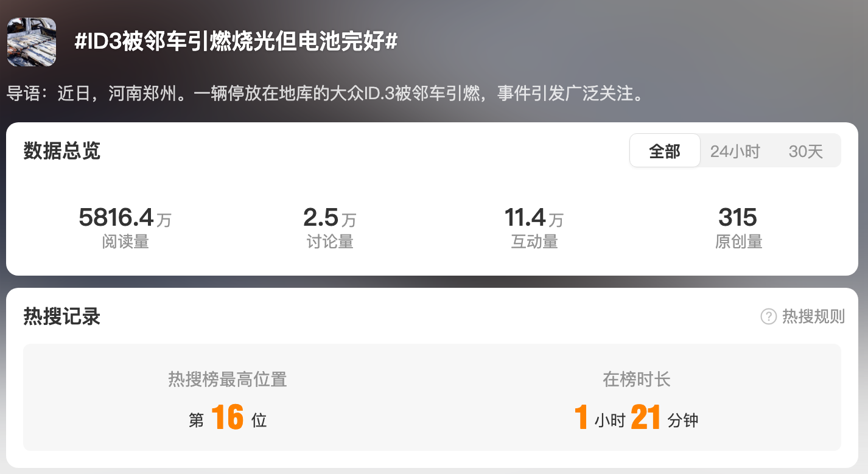Click the 阅读量 label under 5816.4万
This screenshot has height=474, width=868.
click(125, 242)
